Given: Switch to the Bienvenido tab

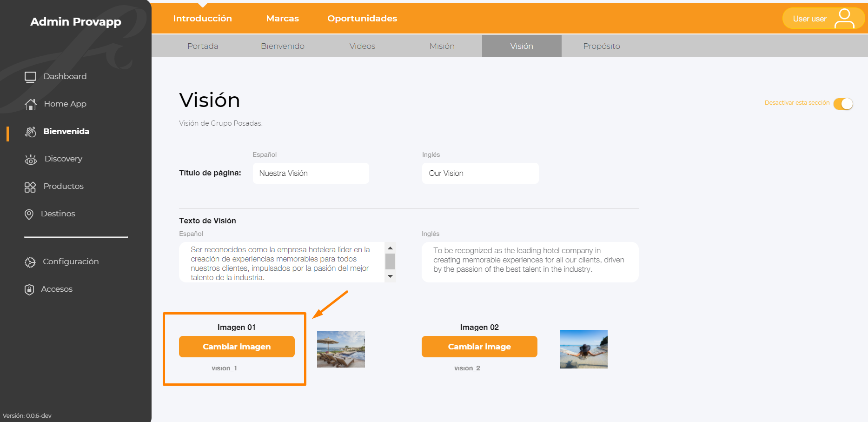Looking at the screenshot, I should [x=283, y=46].
